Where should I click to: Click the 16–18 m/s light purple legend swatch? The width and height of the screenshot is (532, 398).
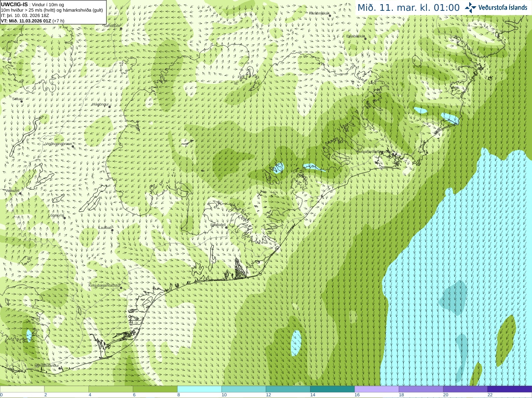coord(377,389)
